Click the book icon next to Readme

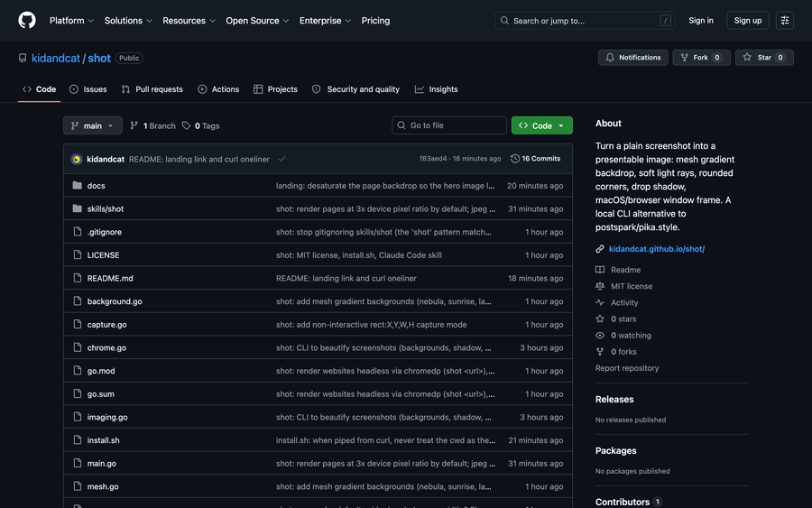pyautogui.click(x=600, y=270)
